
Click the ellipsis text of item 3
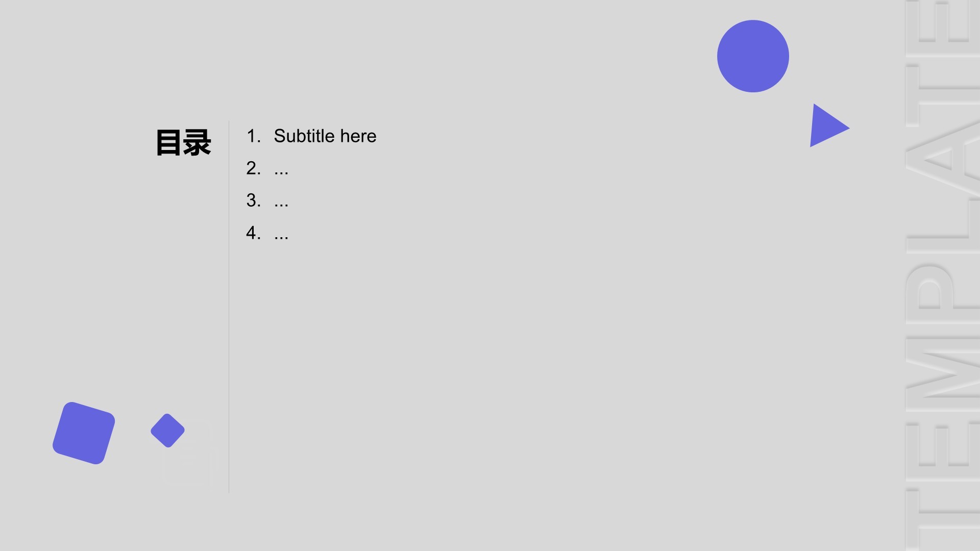(x=281, y=203)
